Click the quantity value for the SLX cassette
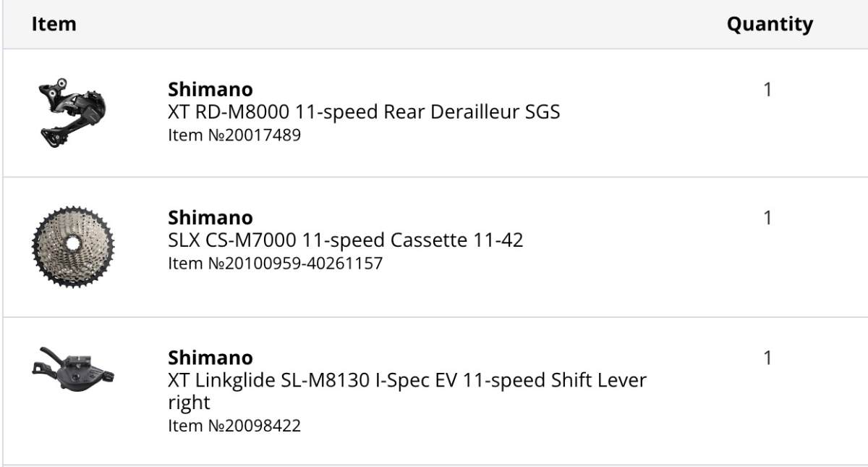868x467 pixels. (x=767, y=218)
